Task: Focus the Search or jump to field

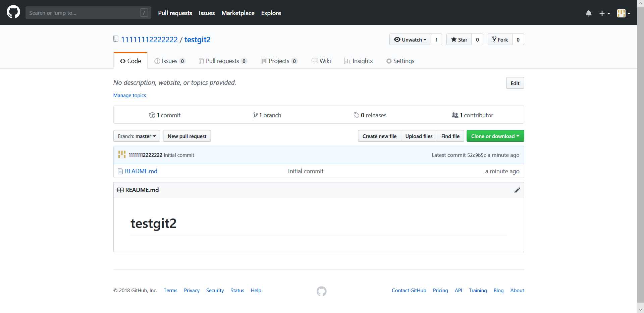Action: point(88,13)
